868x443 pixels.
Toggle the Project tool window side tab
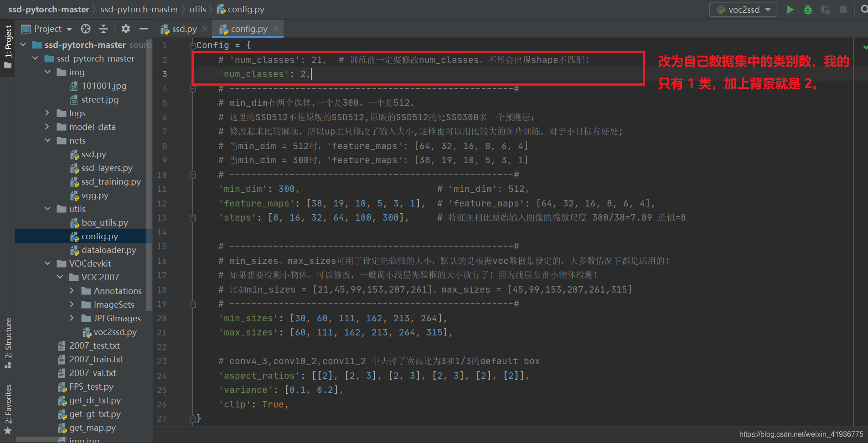[x=8, y=47]
